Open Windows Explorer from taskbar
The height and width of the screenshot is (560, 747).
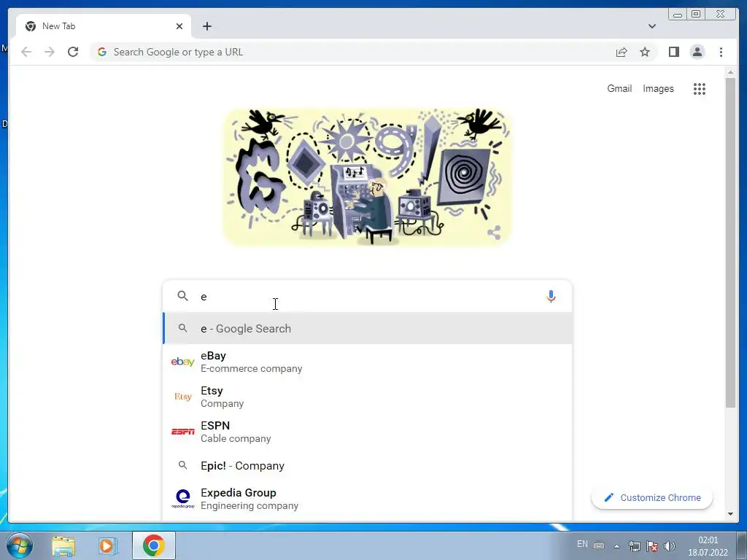click(x=63, y=545)
